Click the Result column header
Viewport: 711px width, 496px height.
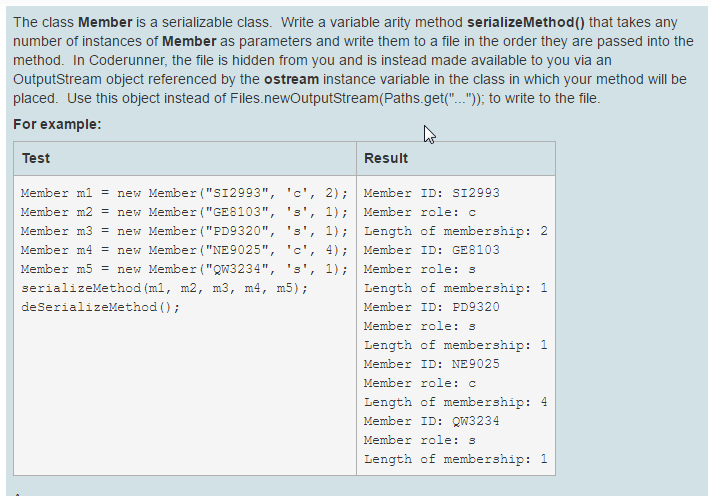click(x=386, y=158)
